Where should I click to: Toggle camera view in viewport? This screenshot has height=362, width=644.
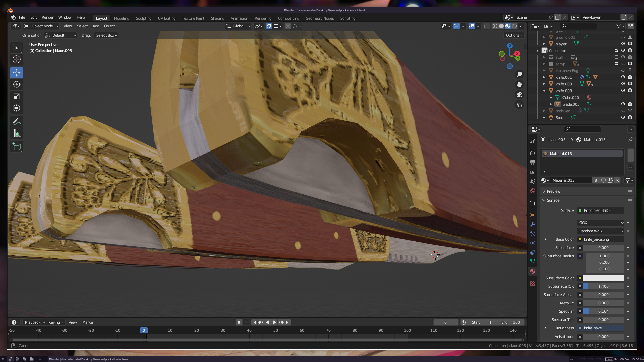[x=519, y=95]
